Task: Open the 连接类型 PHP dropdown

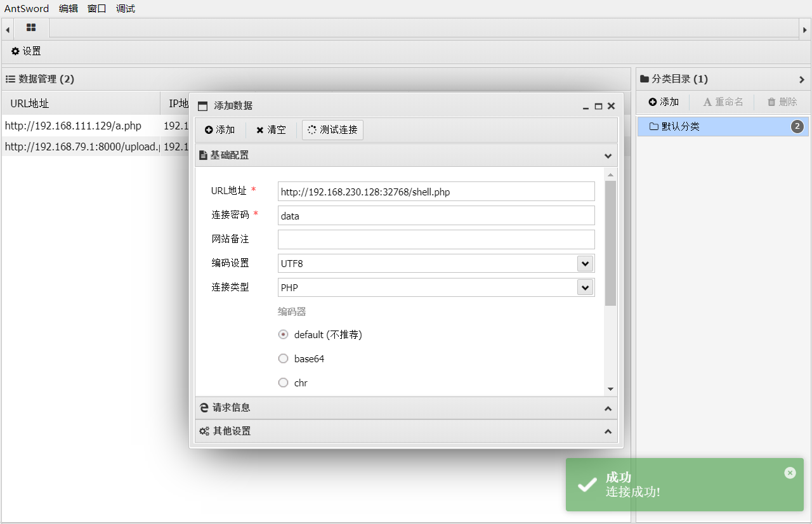Action: (585, 287)
